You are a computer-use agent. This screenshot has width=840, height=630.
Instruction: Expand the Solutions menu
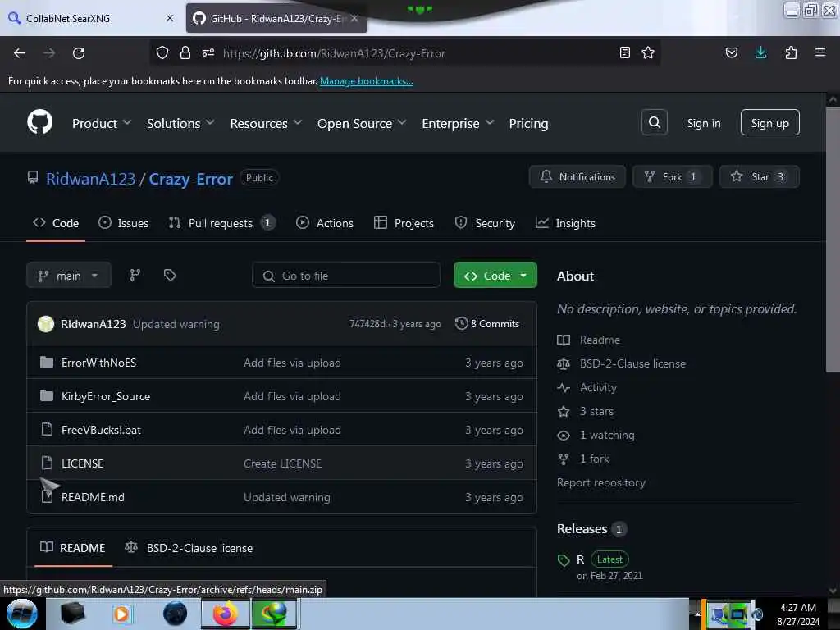pos(180,123)
